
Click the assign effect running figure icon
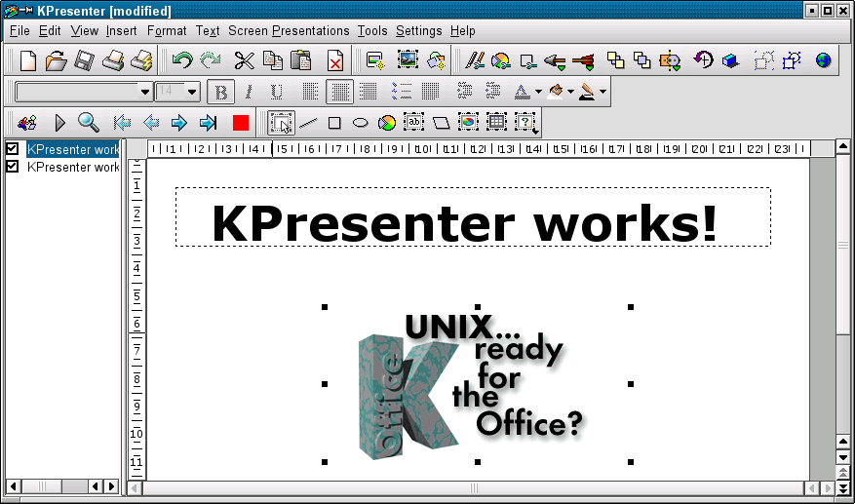[x=26, y=123]
